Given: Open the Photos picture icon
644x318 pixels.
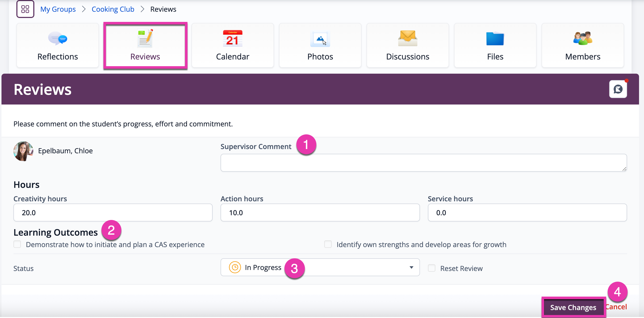Looking at the screenshot, I should (320, 39).
